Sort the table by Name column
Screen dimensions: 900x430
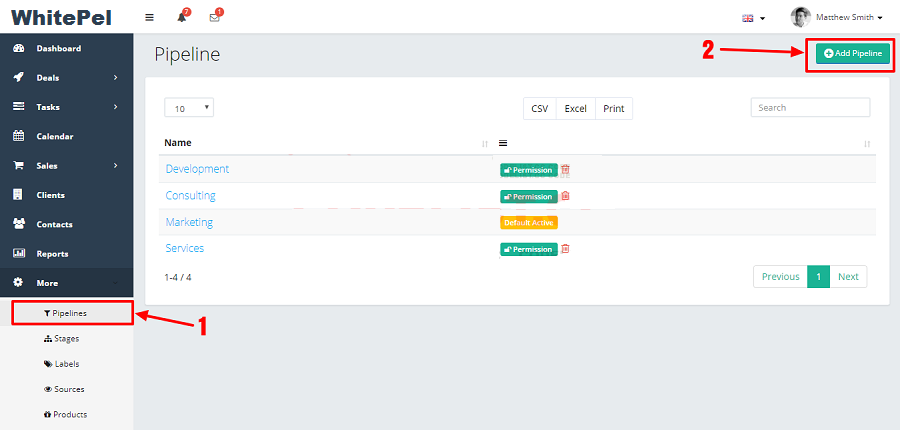tap(178, 143)
